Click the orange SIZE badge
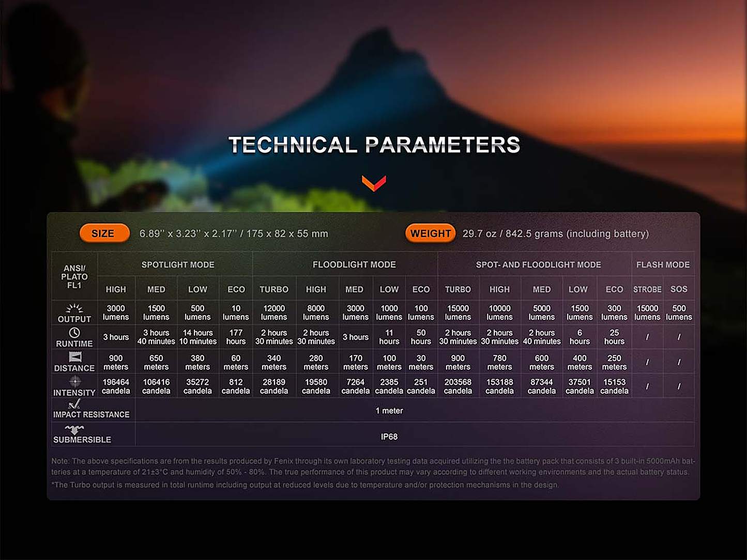Screen dimensions: 747x560 pos(104,234)
